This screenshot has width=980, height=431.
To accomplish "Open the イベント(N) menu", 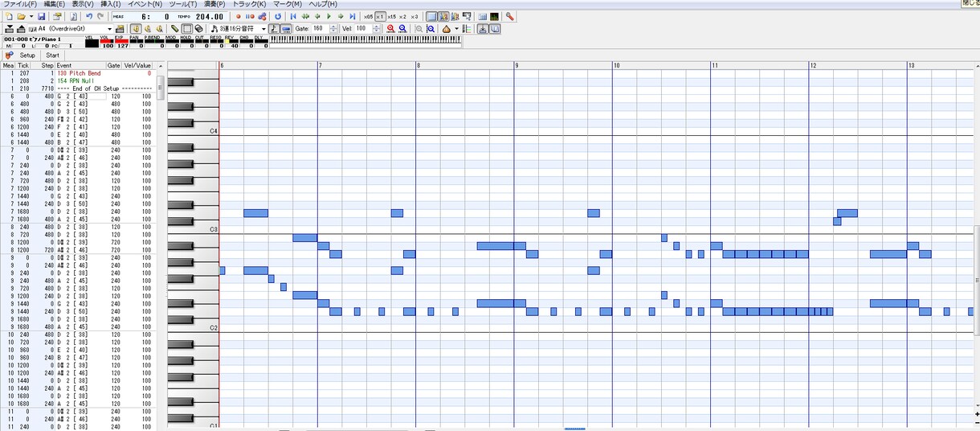I will pos(145,4).
